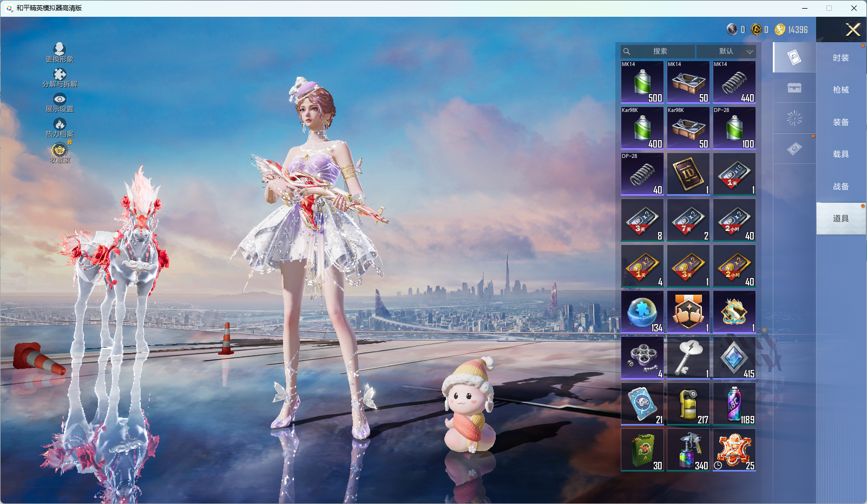867x504 pixels.
Task: Toggle 展示设置 eye display settings
Action: click(60, 99)
